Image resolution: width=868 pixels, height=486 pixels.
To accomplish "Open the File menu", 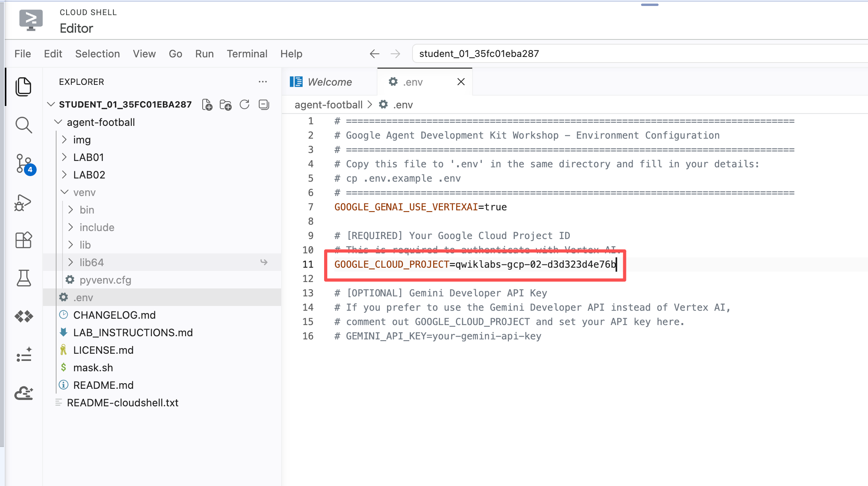I will [x=23, y=54].
